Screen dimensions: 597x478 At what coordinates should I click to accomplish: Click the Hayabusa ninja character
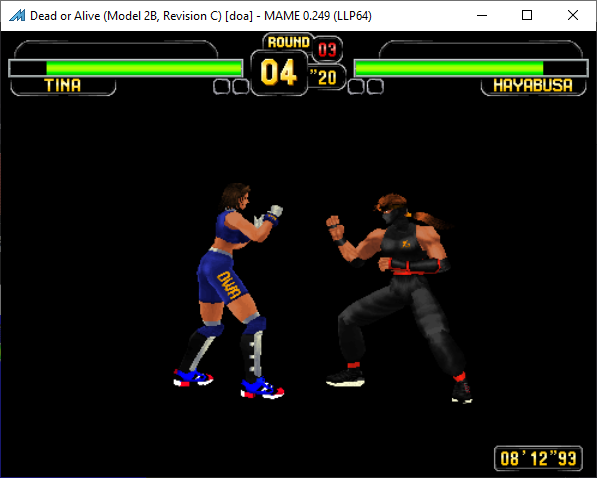[x=396, y=298]
